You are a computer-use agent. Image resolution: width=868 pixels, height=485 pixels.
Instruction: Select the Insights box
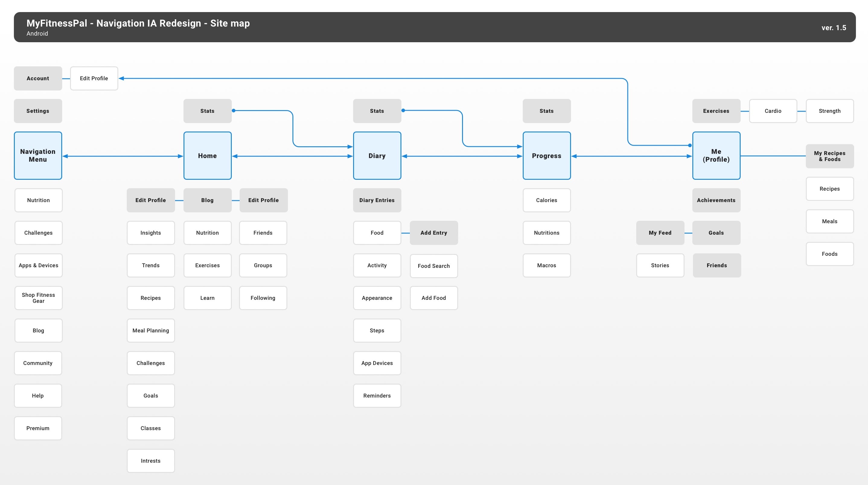[151, 233]
